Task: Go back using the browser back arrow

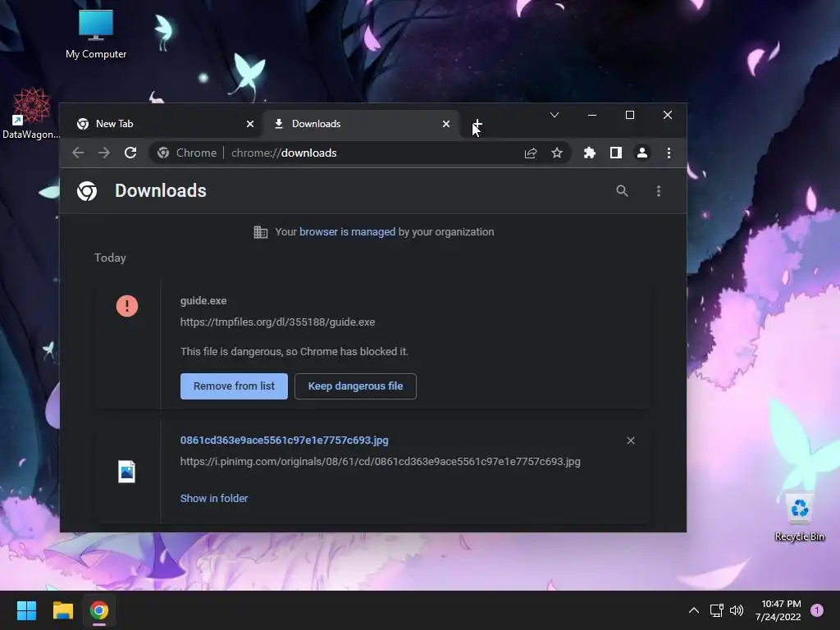Action: click(x=78, y=153)
